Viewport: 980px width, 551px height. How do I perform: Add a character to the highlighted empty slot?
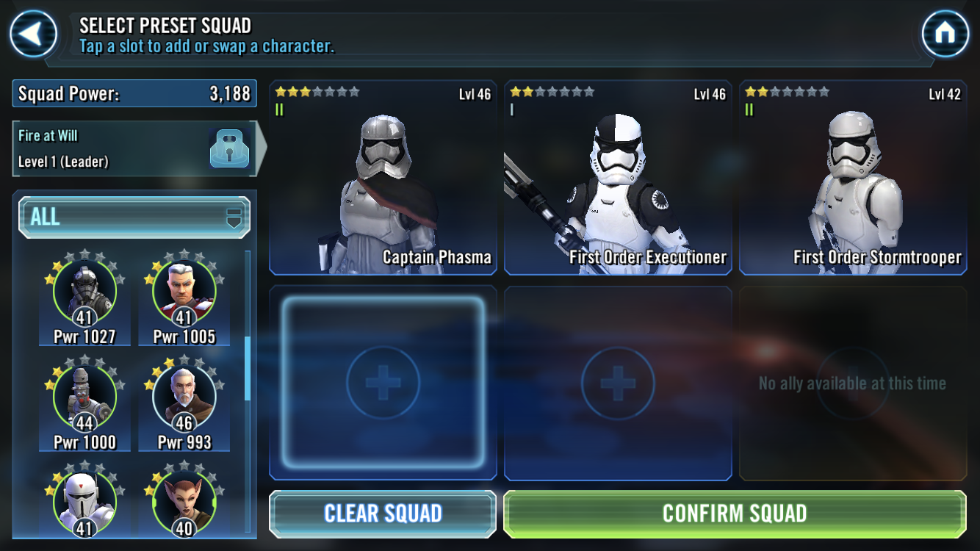coord(383,383)
